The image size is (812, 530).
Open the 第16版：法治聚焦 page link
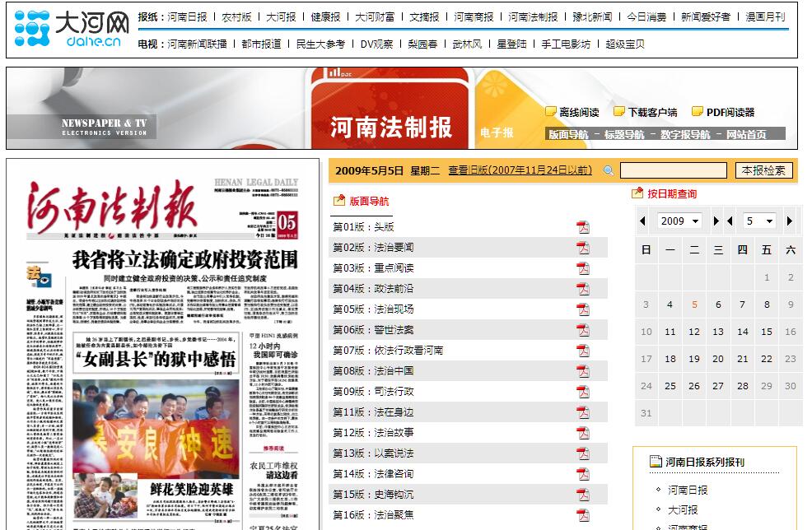(373, 515)
